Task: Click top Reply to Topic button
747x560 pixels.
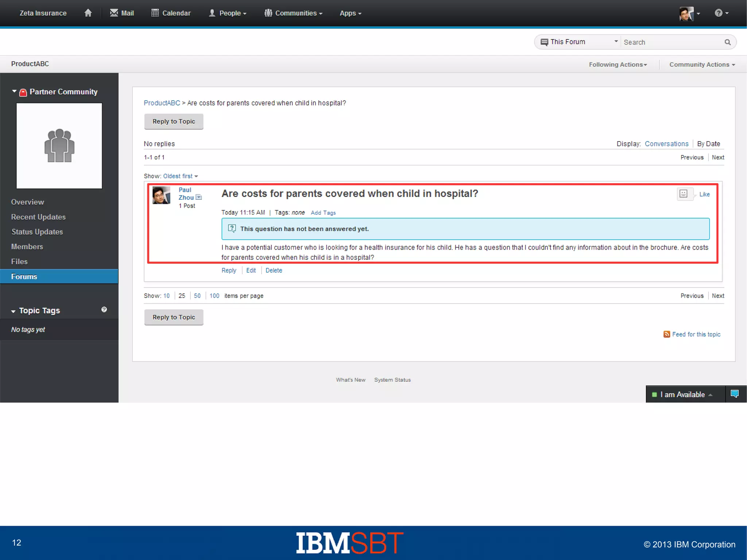Action: [174, 121]
